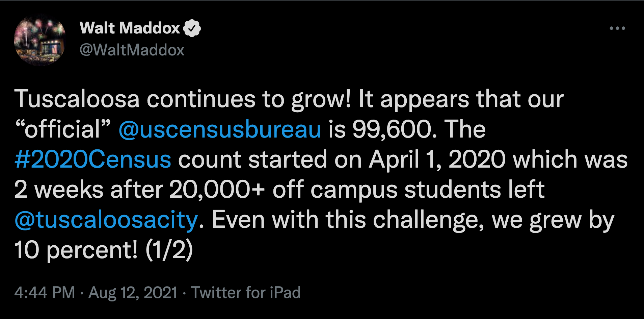Click Walt Maddox's fireworks profile picture

pos(40,40)
